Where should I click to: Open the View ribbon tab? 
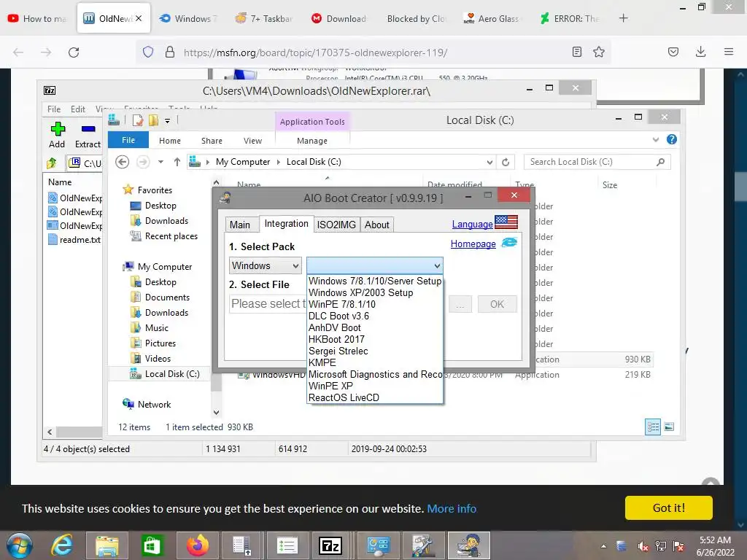tap(252, 141)
